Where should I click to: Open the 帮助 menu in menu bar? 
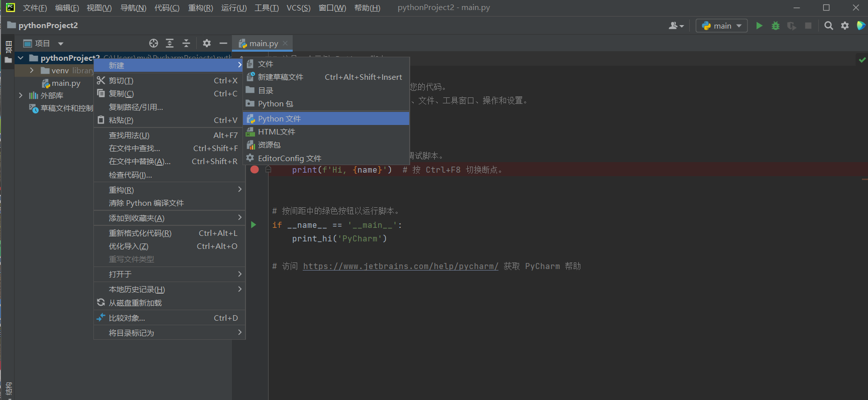pyautogui.click(x=367, y=8)
